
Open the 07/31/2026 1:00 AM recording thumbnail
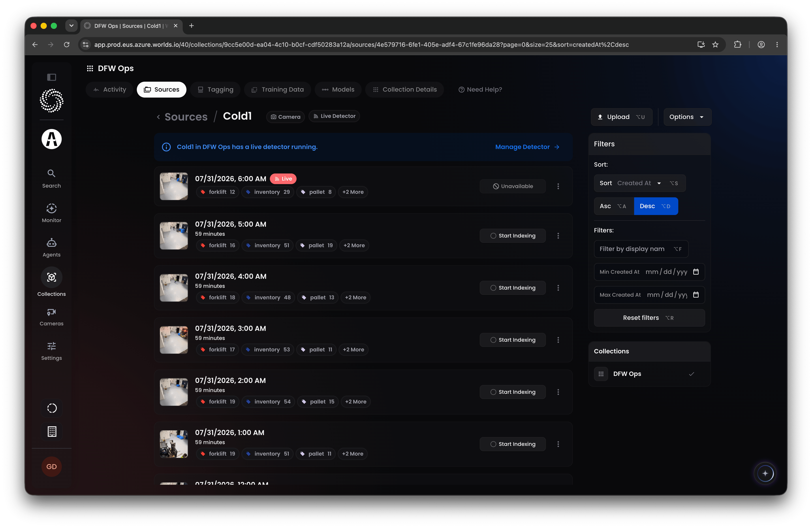tap(174, 444)
